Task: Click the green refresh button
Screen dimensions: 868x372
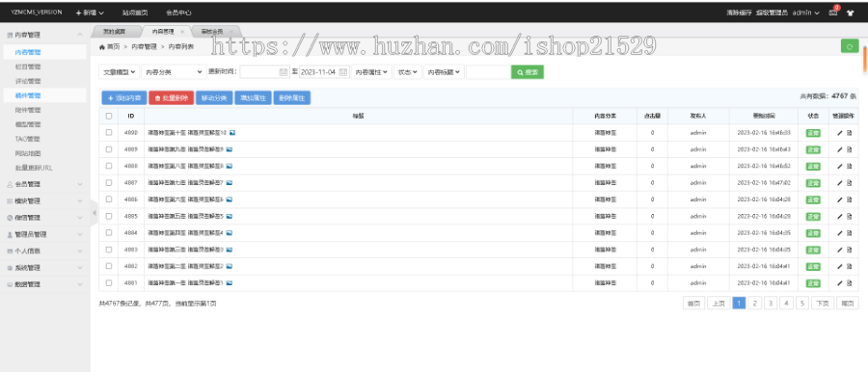Action: [x=849, y=46]
